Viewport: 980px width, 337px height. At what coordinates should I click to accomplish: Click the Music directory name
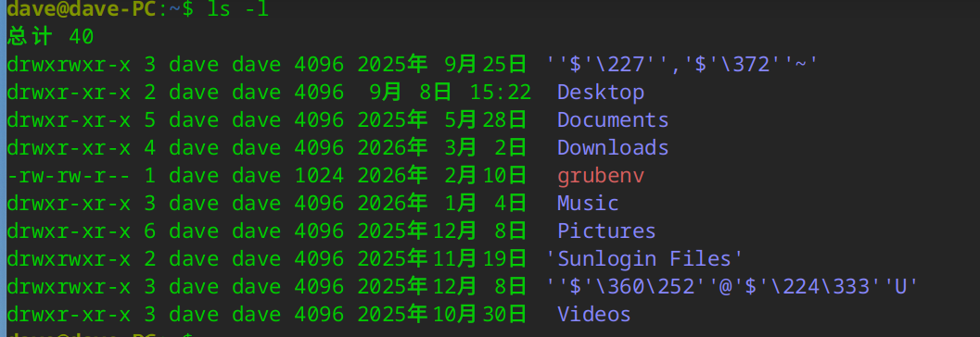point(588,204)
